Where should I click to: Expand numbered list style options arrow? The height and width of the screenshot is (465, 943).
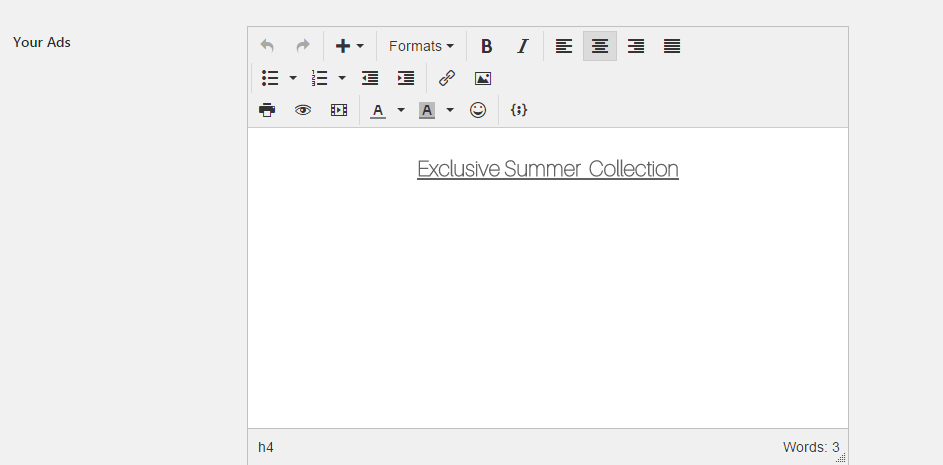(342, 78)
